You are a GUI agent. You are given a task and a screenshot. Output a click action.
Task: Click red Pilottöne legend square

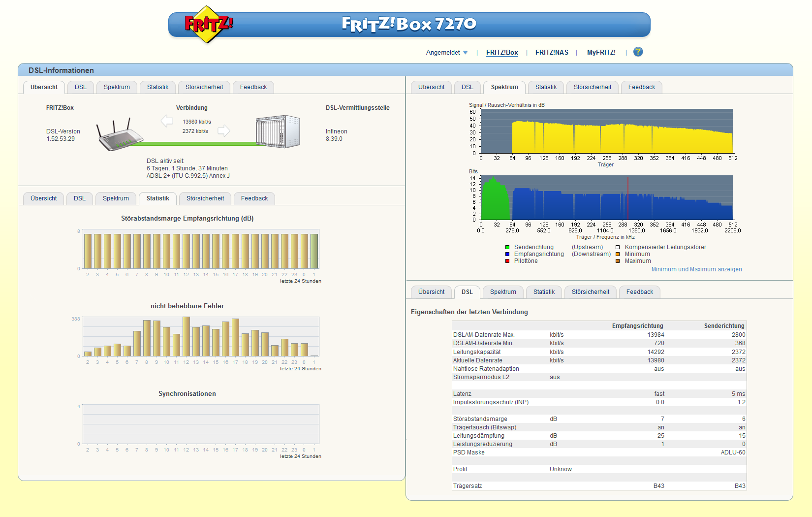tap(507, 261)
